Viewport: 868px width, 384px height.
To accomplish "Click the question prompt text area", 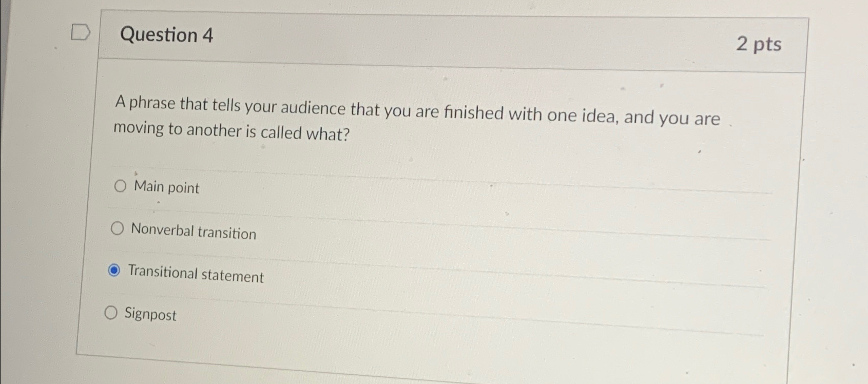I will [416, 118].
